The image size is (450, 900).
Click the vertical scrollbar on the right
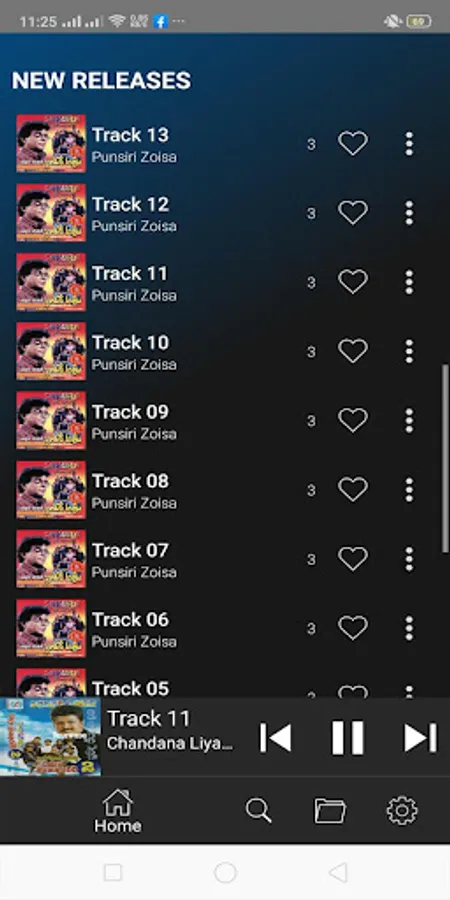[x=444, y=459]
